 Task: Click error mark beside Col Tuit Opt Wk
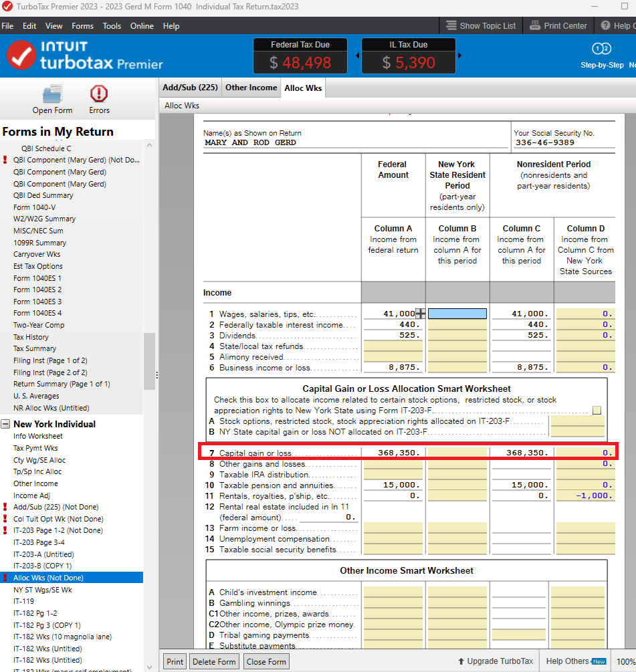pyautogui.click(x=5, y=519)
